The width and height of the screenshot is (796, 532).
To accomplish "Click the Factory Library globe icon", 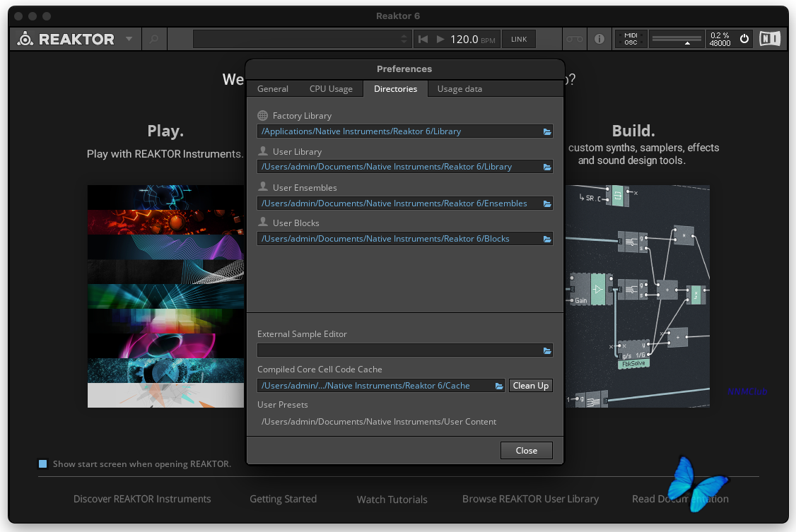I will pos(262,116).
